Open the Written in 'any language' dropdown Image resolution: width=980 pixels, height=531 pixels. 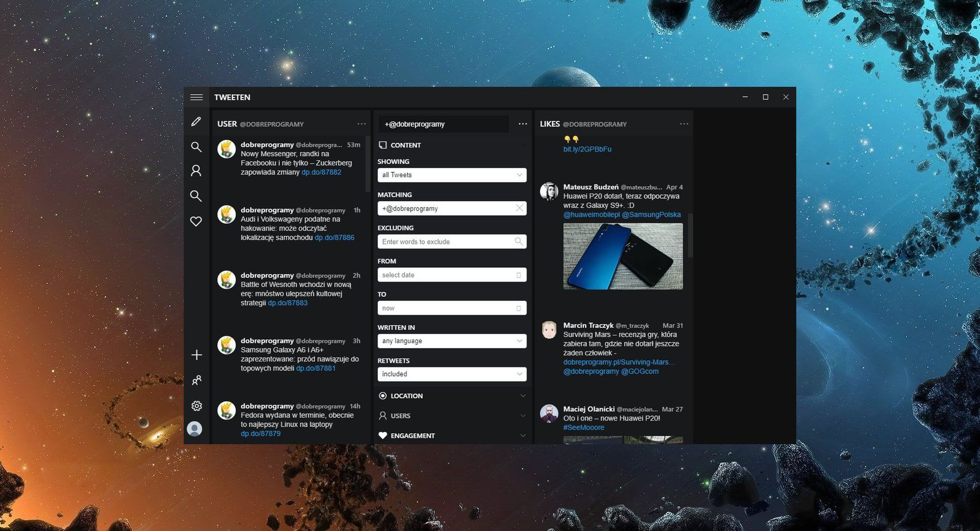click(x=452, y=341)
